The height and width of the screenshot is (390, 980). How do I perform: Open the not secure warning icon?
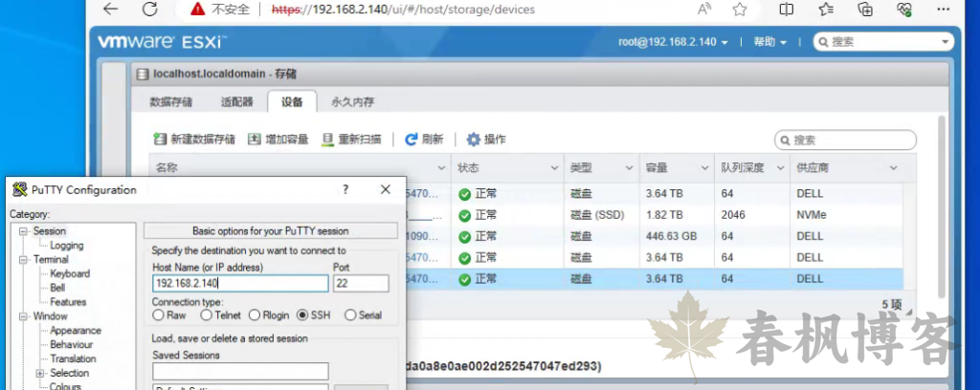[x=198, y=10]
